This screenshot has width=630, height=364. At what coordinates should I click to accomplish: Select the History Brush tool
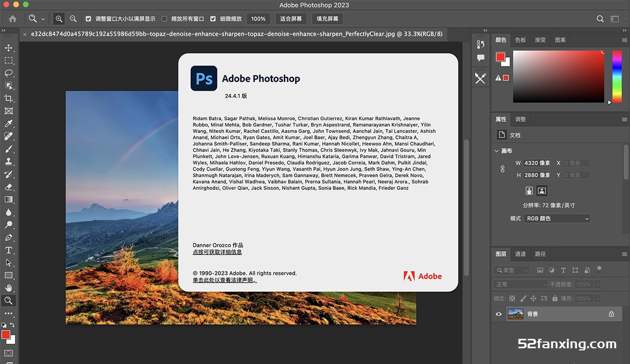tap(8, 174)
